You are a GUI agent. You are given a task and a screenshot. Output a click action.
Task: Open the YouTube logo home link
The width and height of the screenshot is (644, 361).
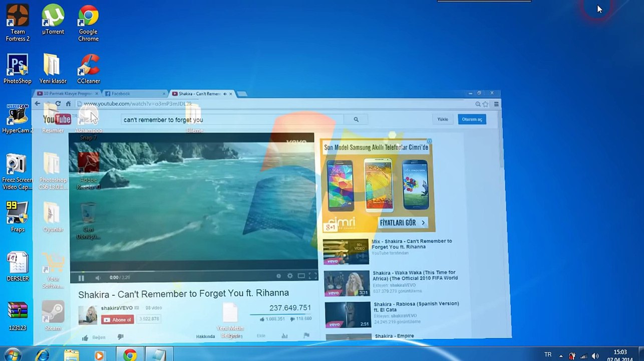click(x=57, y=119)
